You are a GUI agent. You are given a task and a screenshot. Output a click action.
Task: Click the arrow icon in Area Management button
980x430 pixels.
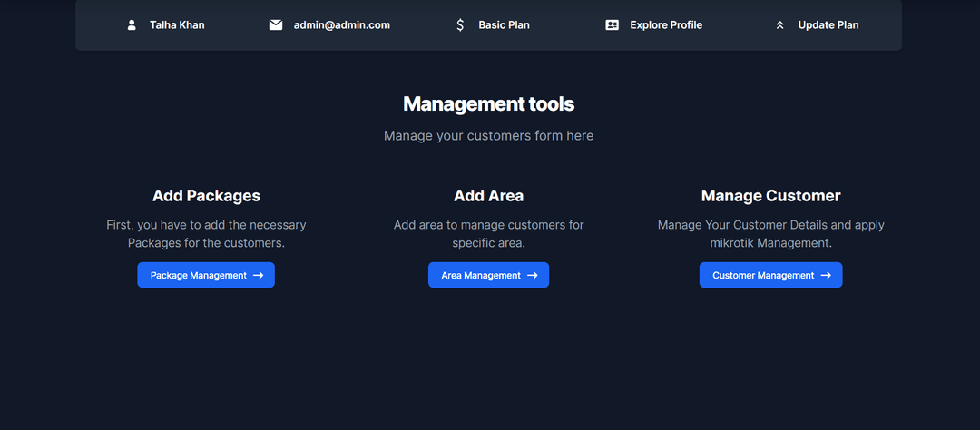pos(532,275)
